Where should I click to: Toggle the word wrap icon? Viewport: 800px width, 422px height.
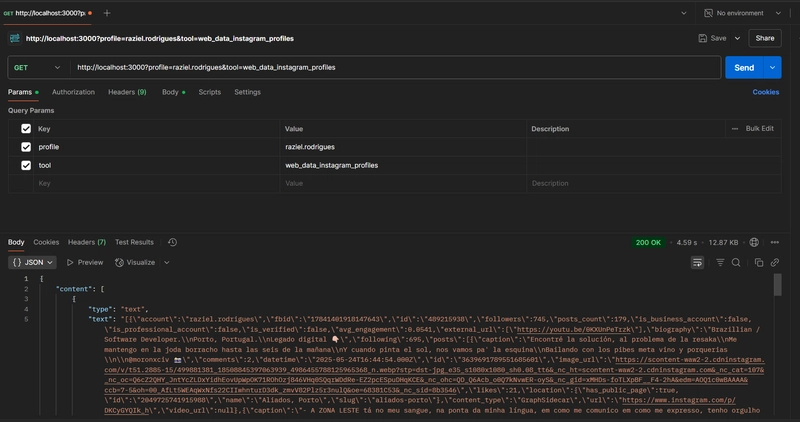(x=697, y=262)
